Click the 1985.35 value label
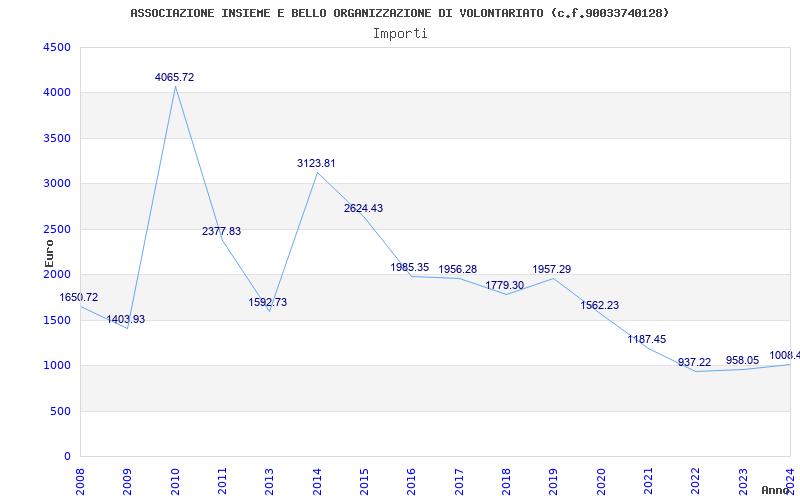The width and height of the screenshot is (800, 500). pos(410,267)
